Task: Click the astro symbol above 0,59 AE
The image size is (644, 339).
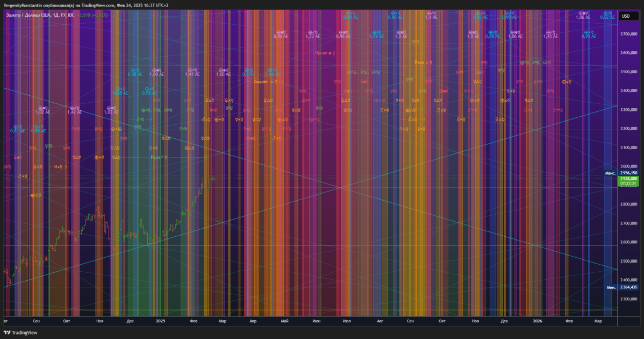Action: tap(377, 32)
